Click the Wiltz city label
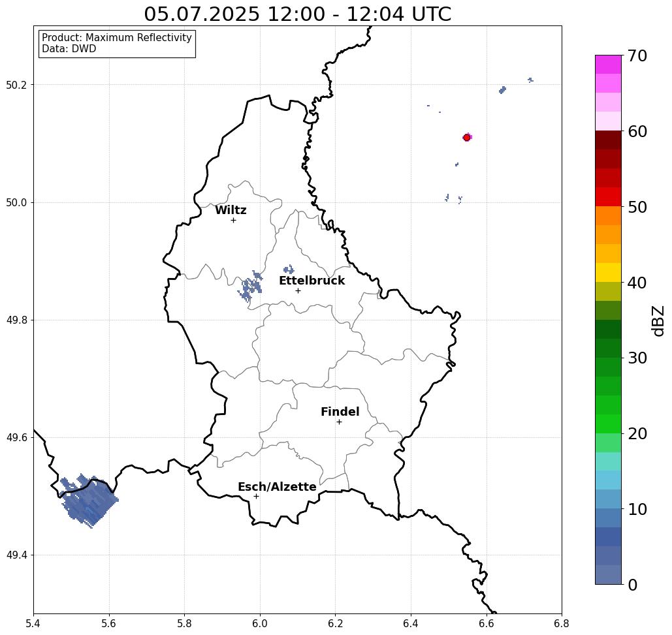Viewport: 672px width, 635px height. (x=231, y=210)
